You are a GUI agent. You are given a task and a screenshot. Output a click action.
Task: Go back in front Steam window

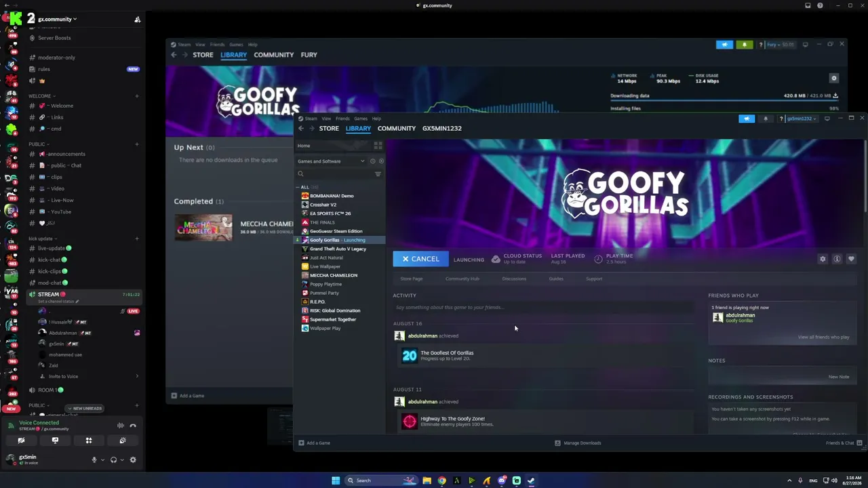coord(301,128)
